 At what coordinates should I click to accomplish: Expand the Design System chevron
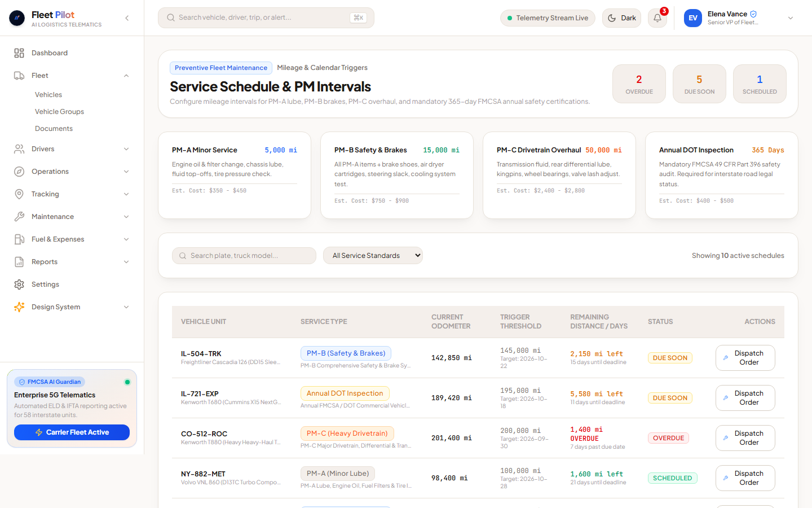pos(126,307)
